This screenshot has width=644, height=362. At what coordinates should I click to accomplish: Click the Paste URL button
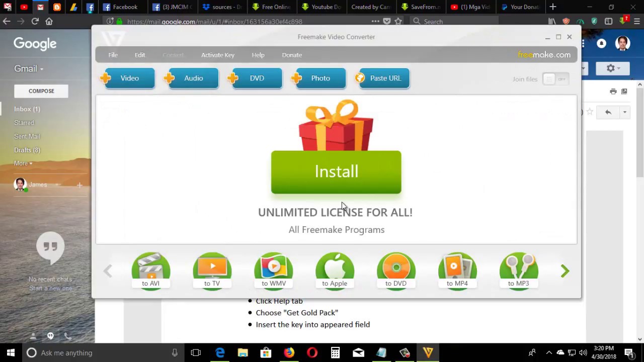383,78
